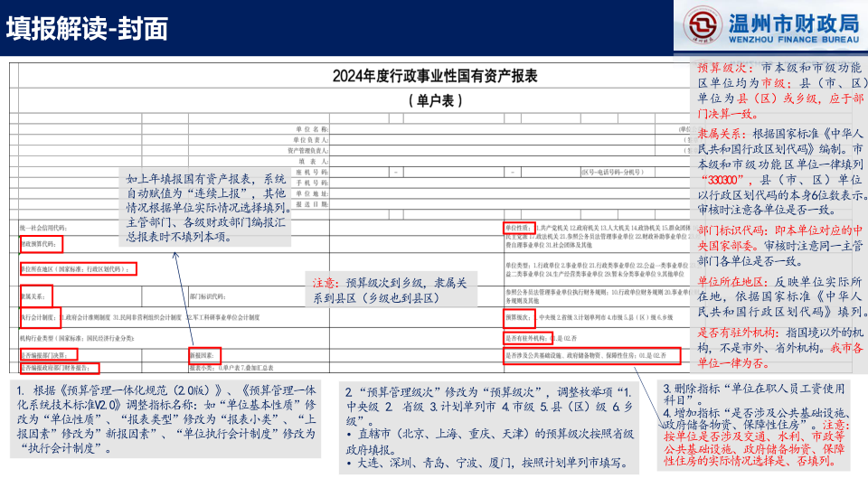This screenshot has width=868, height=488.
Task: Click the red-boxed 财政预算代码 field label
Action: coord(42,244)
